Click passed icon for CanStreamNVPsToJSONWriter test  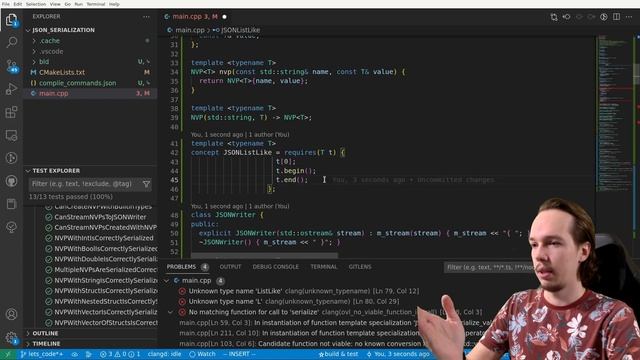click(49, 217)
